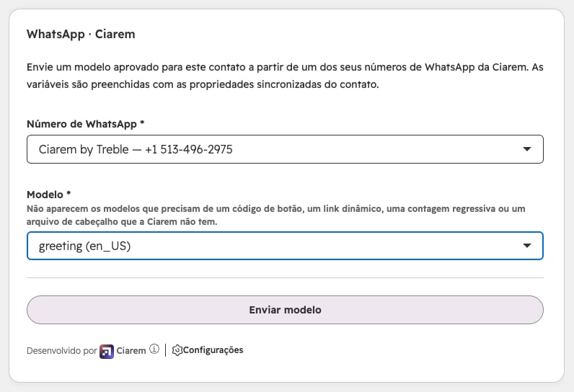Click the arrow of the greeting model dropdown

tap(527, 246)
